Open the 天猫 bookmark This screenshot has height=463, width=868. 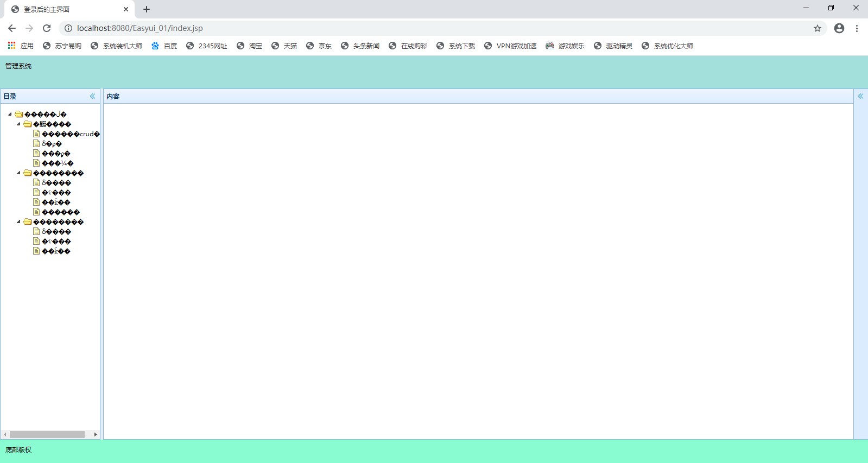[x=284, y=46]
